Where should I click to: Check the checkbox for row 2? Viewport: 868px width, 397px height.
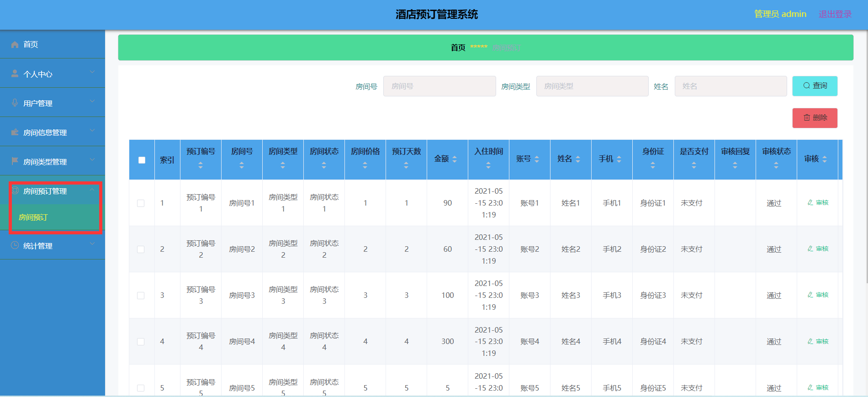pyautogui.click(x=141, y=249)
